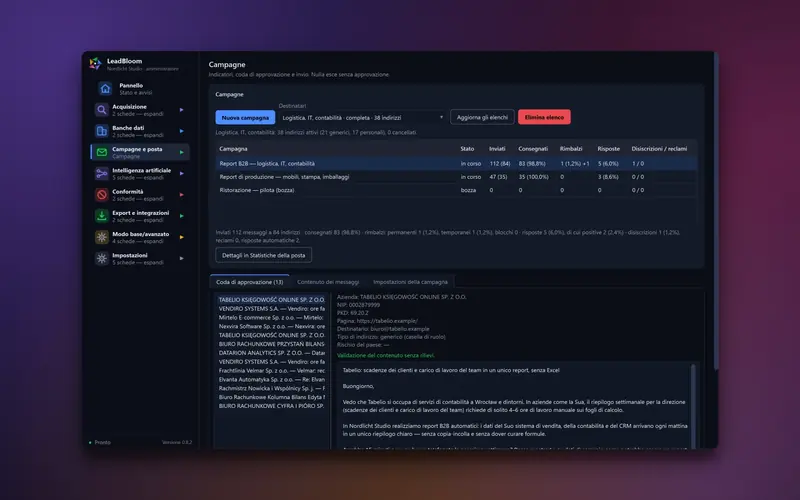The width and height of the screenshot is (800, 500).
Task: Click the Pagina https://tabelio.example/ line
Action: 378,321
